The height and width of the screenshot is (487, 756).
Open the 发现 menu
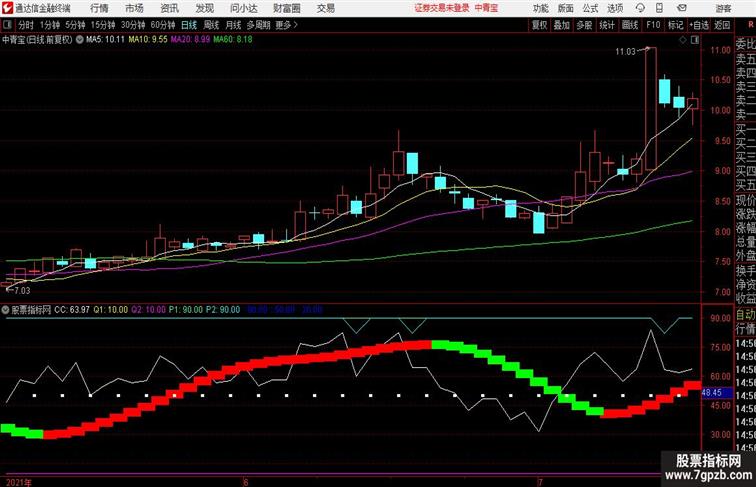[204, 8]
